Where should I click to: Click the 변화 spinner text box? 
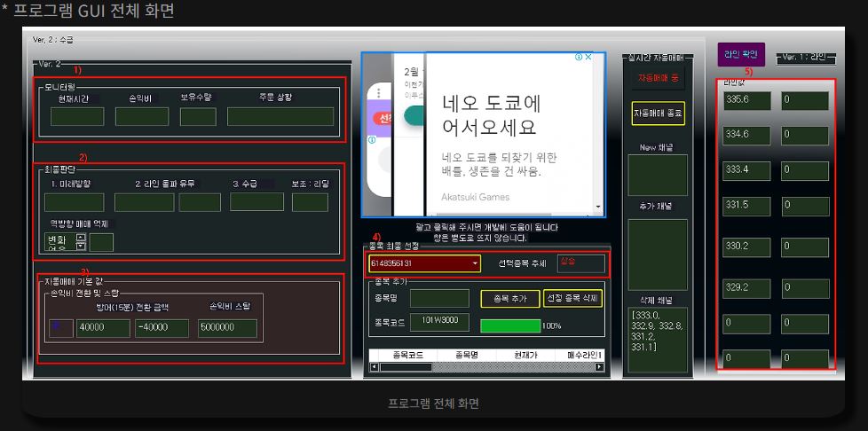point(60,242)
